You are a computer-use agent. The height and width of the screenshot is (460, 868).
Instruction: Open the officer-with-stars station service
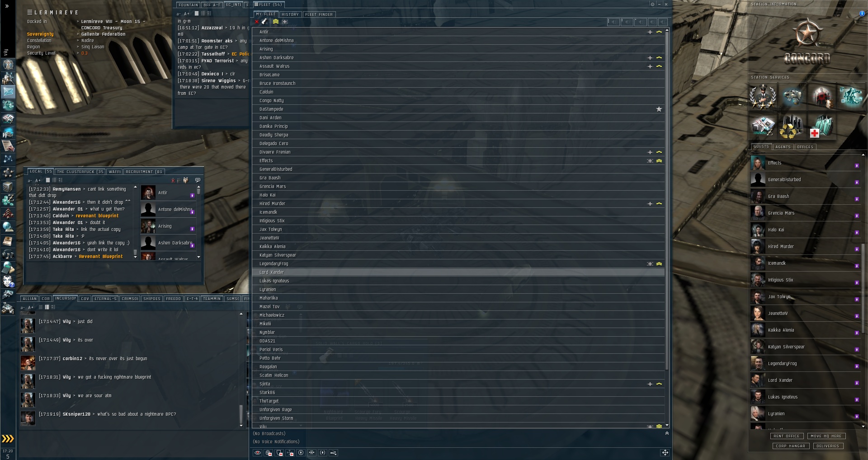(763, 97)
